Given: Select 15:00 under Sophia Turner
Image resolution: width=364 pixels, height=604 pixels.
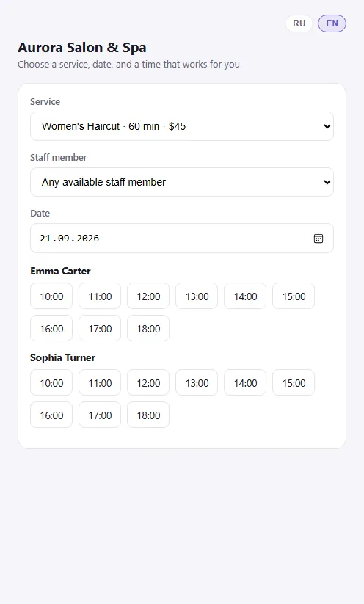Looking at the screenshot, I should pos(294,383).
